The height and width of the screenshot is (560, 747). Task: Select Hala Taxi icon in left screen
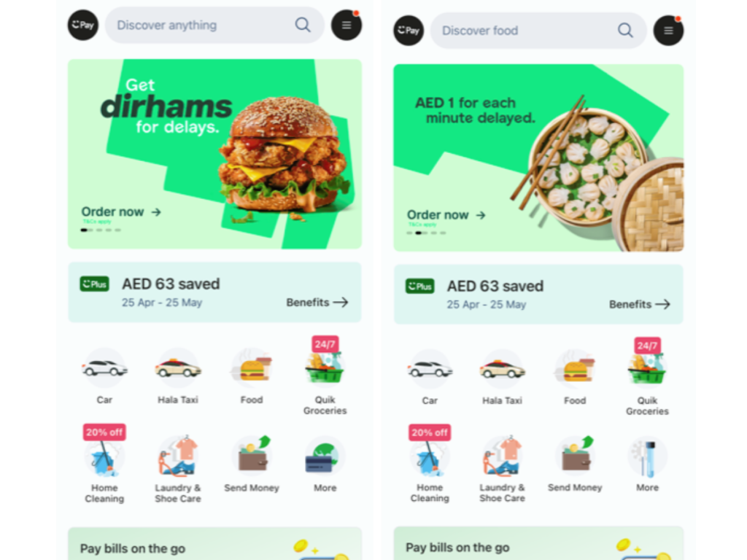178,368
